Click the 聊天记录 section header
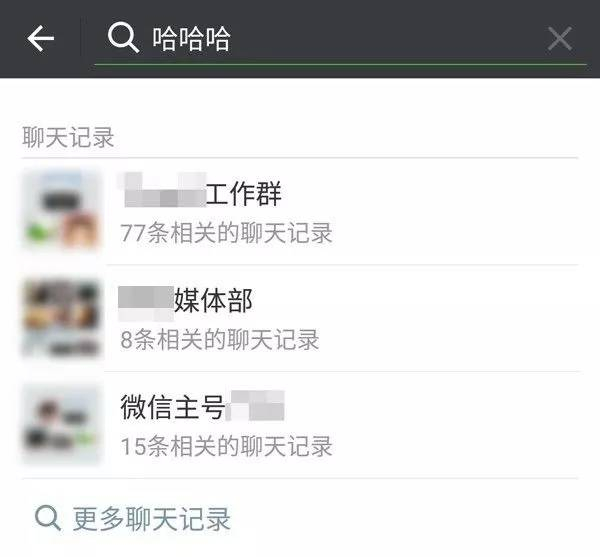The width and height of the screenshot is (600, 557). click(x=68, y=138)
